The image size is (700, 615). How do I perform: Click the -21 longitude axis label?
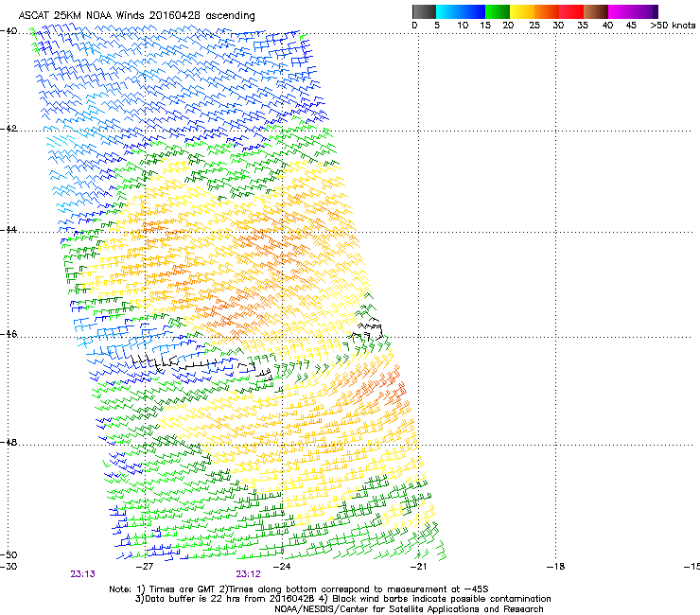point(418,567)
